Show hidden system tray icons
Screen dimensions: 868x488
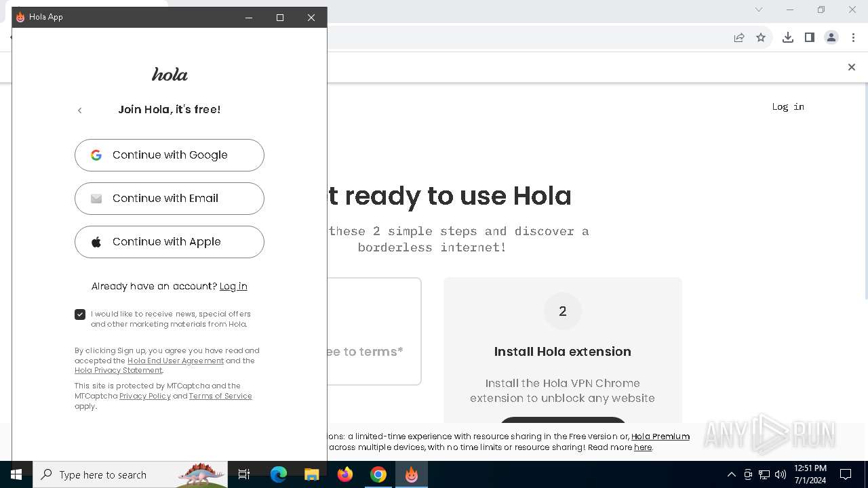click(731, 474)
